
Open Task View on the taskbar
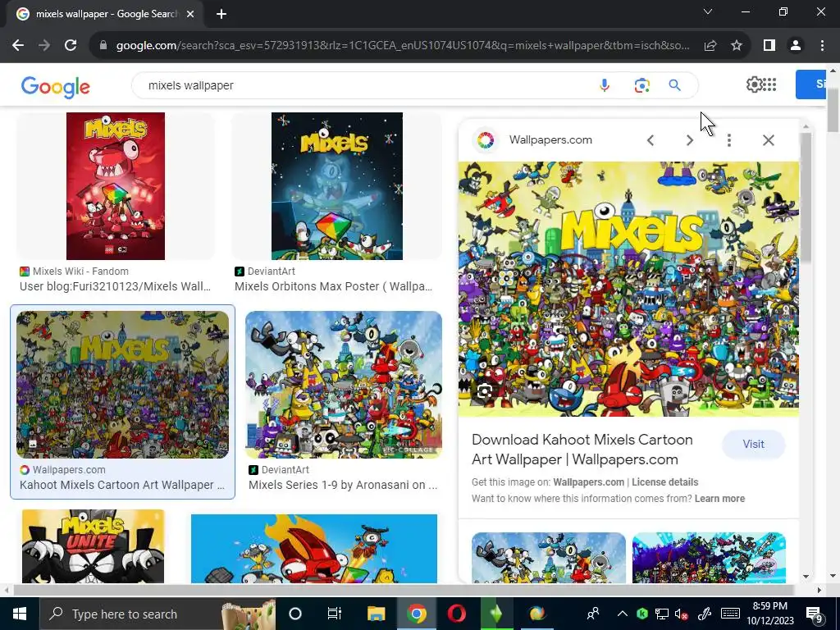[x=335, y=614]
